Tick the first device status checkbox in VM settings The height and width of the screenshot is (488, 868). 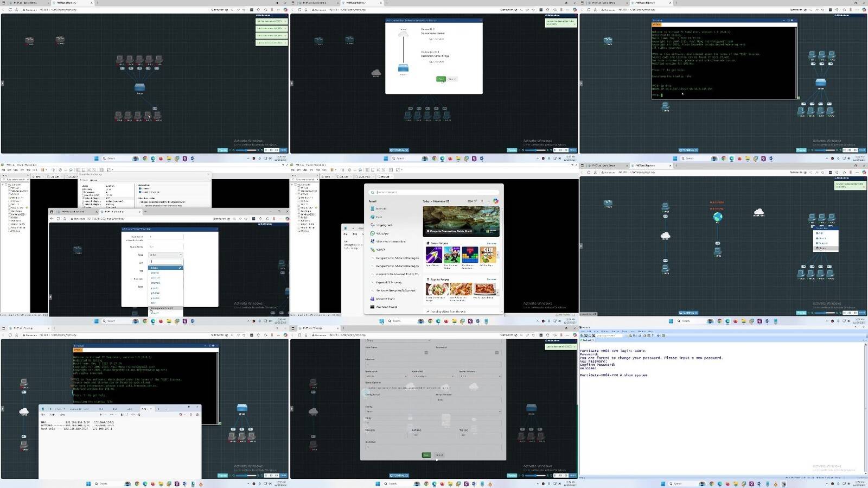coord(140,188)
